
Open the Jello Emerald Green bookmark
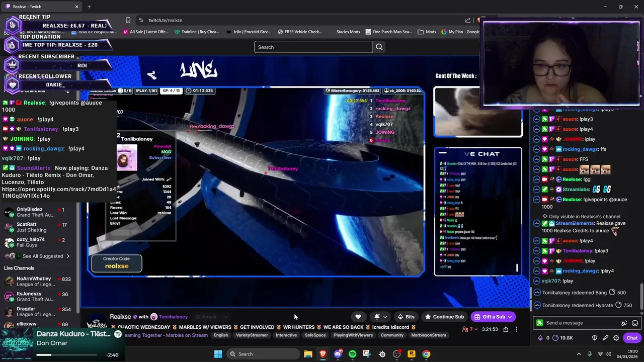(x=249, y=32)
